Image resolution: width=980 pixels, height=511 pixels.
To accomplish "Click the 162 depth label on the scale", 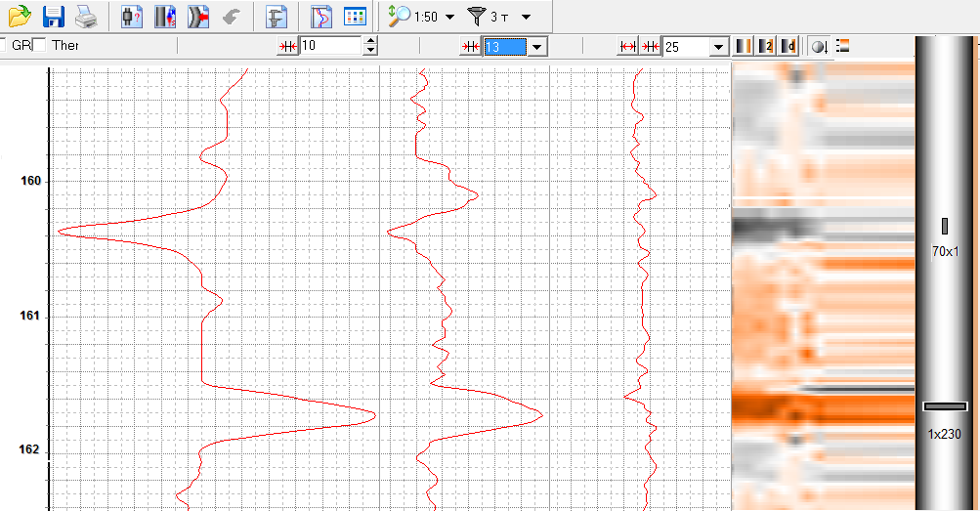I will (x=29, y=449).
